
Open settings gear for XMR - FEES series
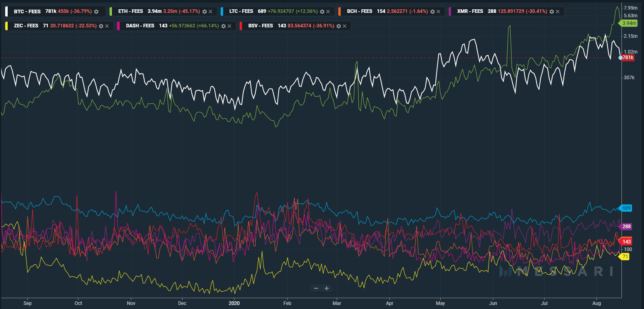(x=552, y=12)
